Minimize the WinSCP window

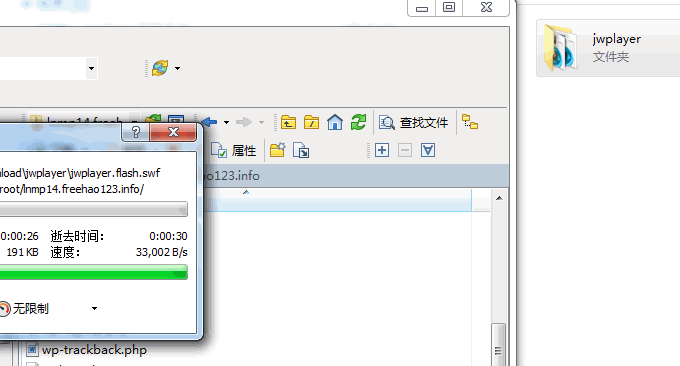[422, 8]
